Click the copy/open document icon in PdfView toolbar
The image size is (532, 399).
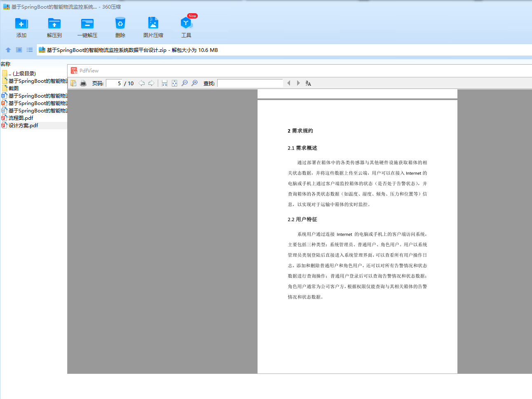[73, 83]
